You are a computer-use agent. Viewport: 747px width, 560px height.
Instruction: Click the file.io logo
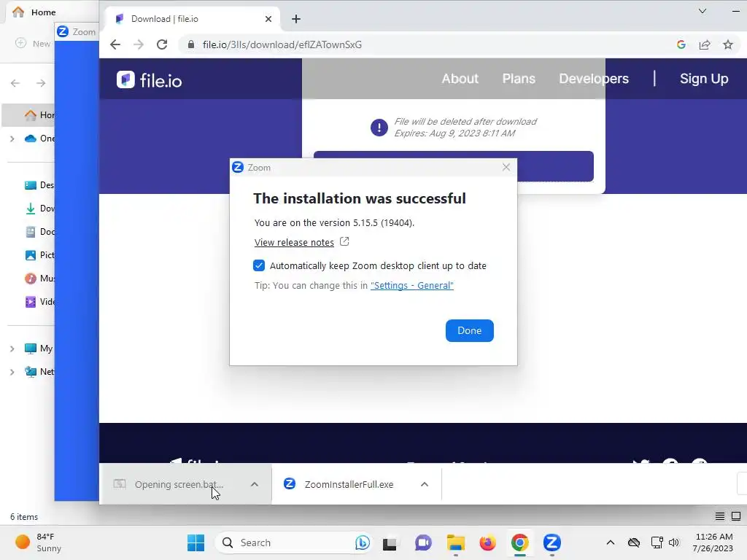(x=149, y=80)
